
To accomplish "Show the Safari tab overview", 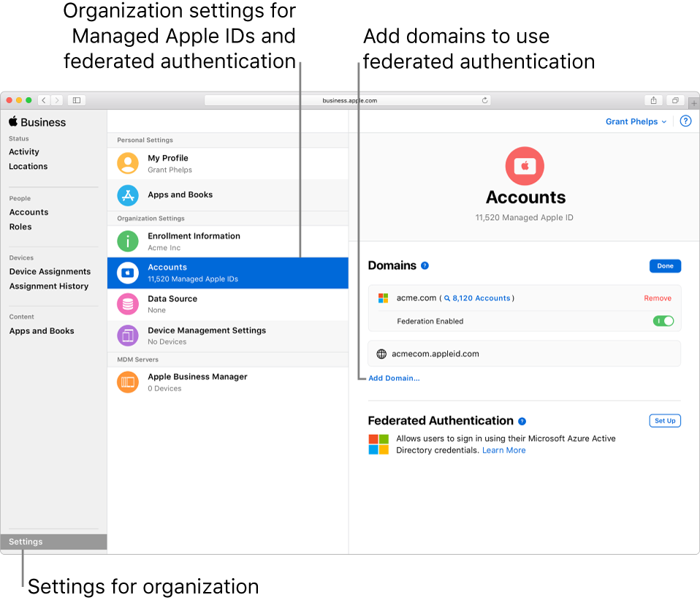I will coord(675,101).
